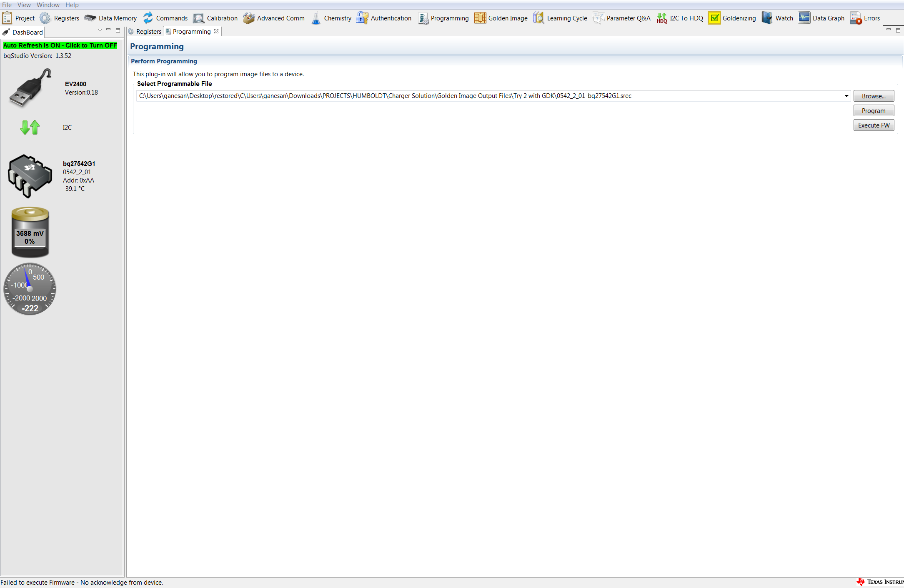Click the bq27542G1 chip icon
This screenshot has height=588, width=904.
pos(30,176)
